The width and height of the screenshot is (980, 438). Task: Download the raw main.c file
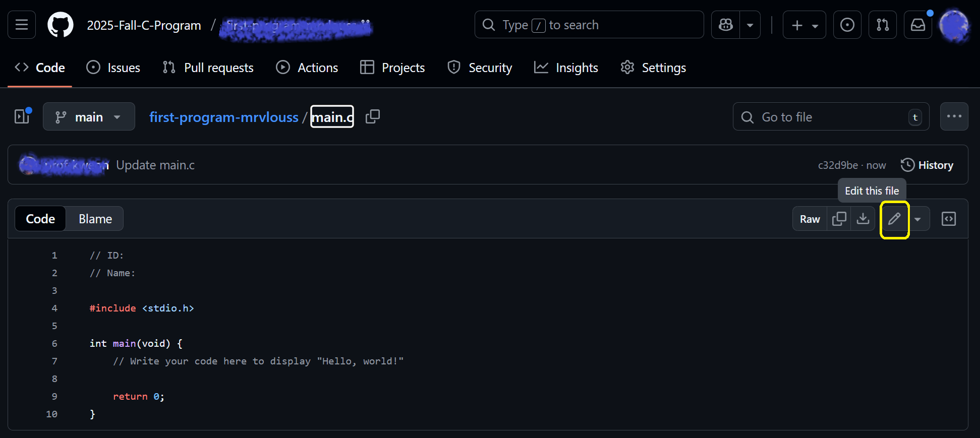pos(863,219)
